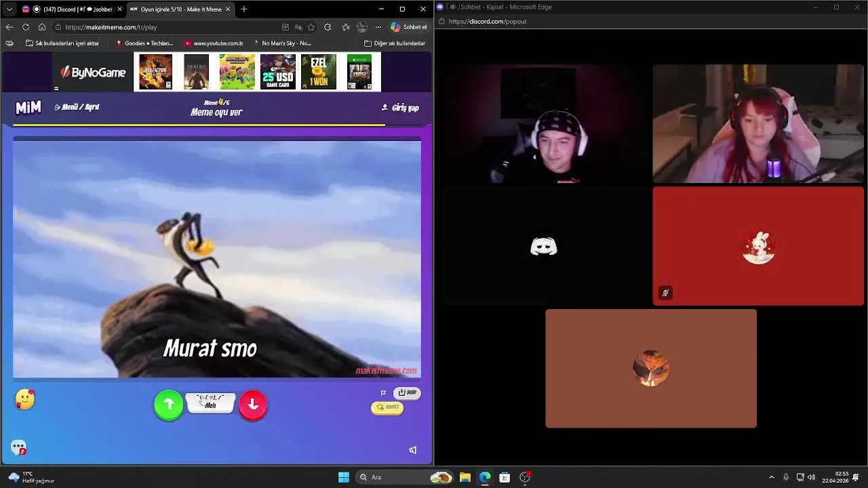
Task: Open the ByNoGame ad banner logo
Action: tap(93, 72)
